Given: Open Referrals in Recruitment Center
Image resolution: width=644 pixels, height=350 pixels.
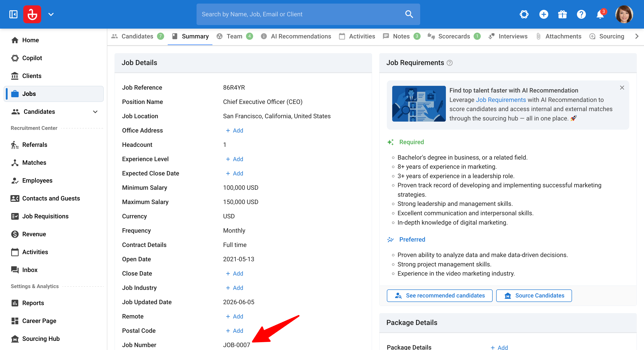Looking at the screenshot, I should (53, 145).
